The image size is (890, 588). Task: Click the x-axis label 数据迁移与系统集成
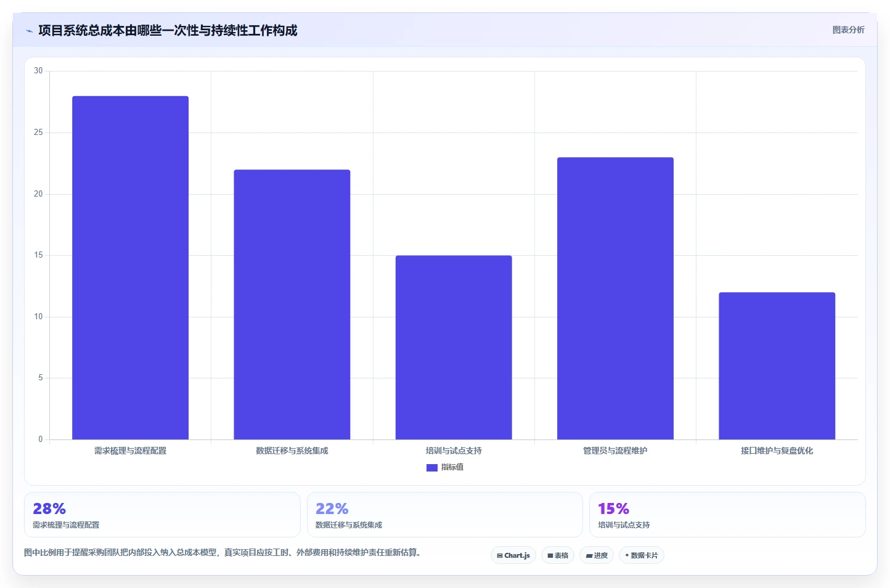point(292,451)
